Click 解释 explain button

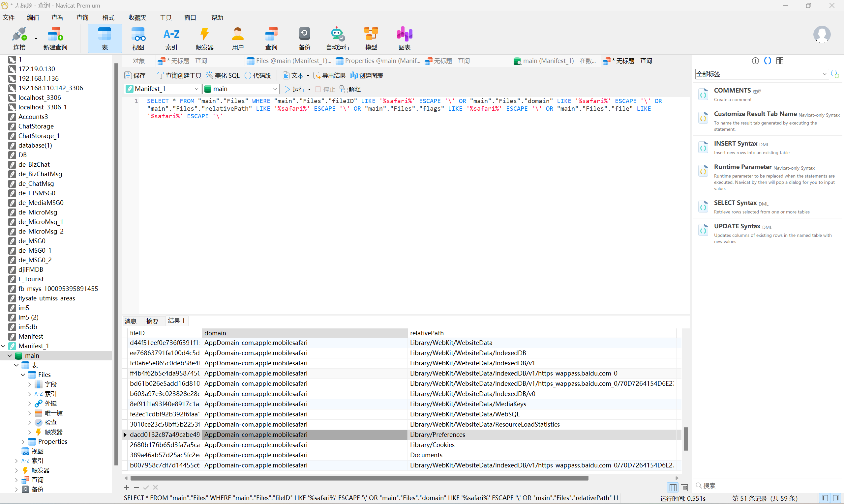(x=350, y=89)
